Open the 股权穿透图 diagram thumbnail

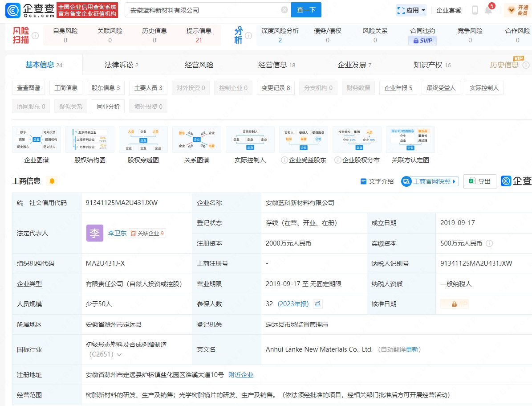pos(143,139)
